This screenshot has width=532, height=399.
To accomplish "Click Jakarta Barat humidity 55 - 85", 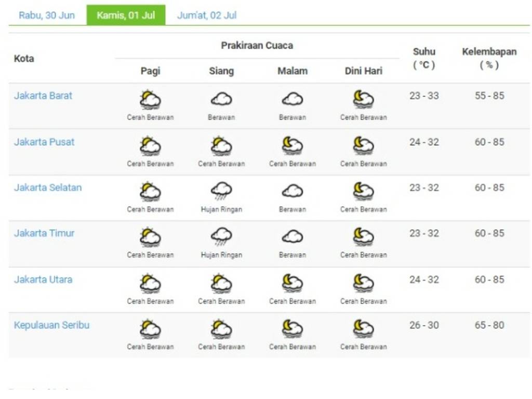I will 489,96.
